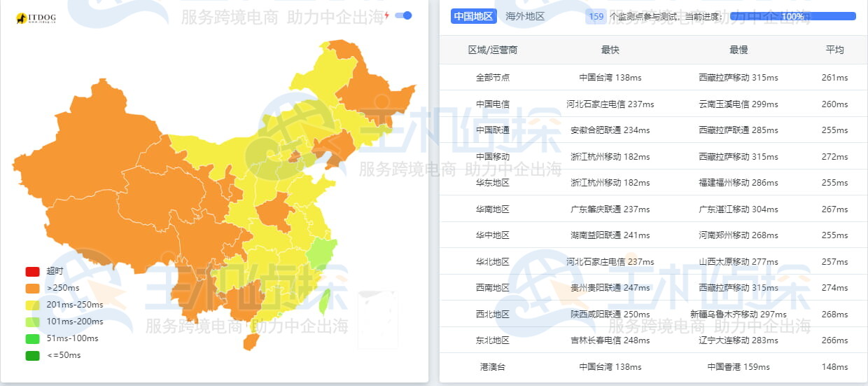Select the 西北地区 row label

(x=493, y=315)
